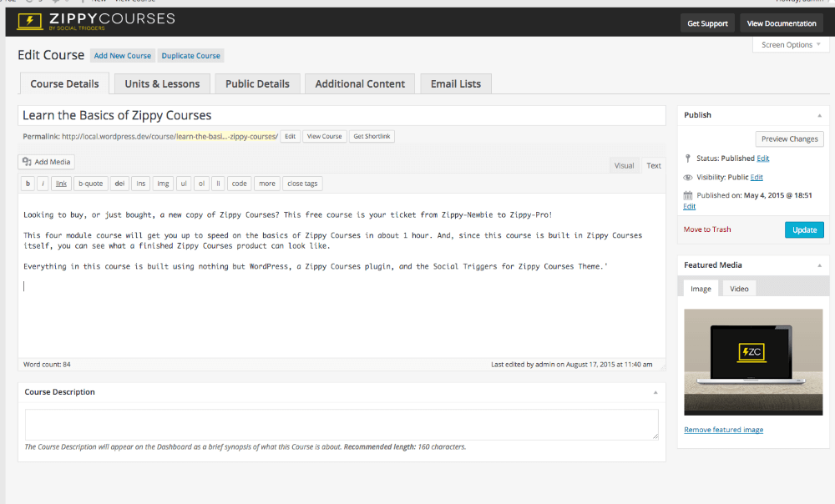835x504 pixels.
Task: Click the calendar icon beside Published on
Action: coord(687,195)
